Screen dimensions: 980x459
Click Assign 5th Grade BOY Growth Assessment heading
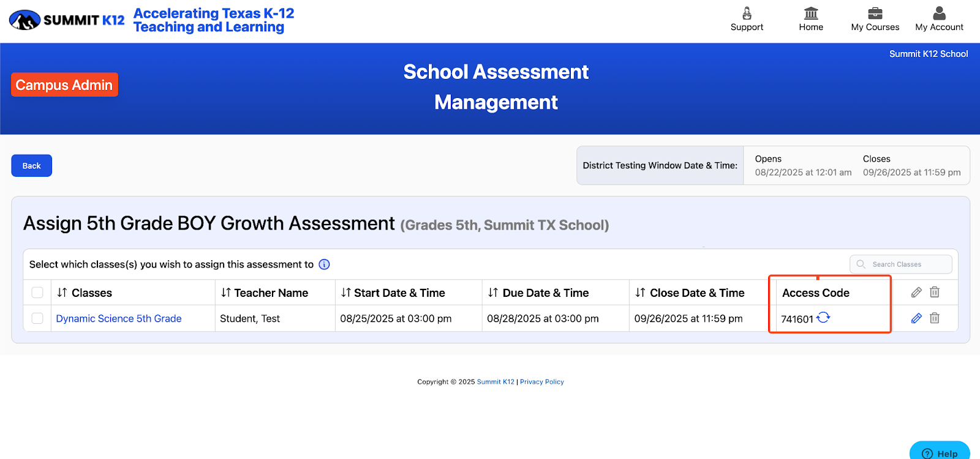point(209,223)
